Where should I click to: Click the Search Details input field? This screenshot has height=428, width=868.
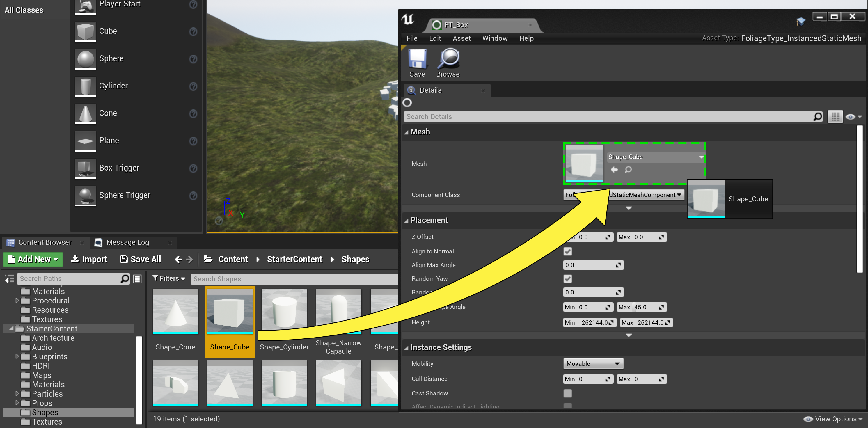click(613, 117)
